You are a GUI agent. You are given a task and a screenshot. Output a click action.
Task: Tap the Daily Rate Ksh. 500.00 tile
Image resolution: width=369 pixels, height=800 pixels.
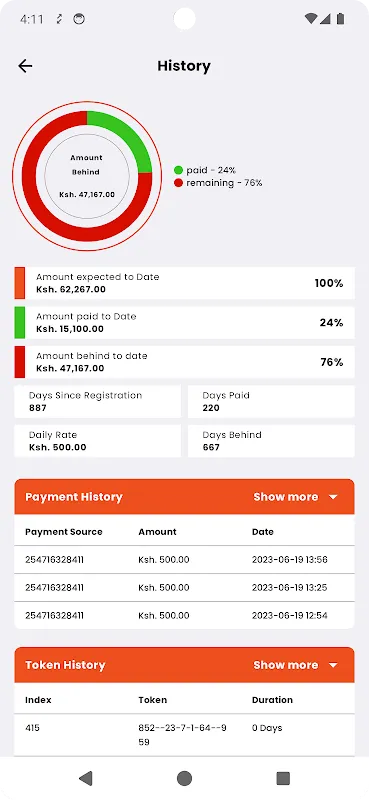tap(97, 441)
